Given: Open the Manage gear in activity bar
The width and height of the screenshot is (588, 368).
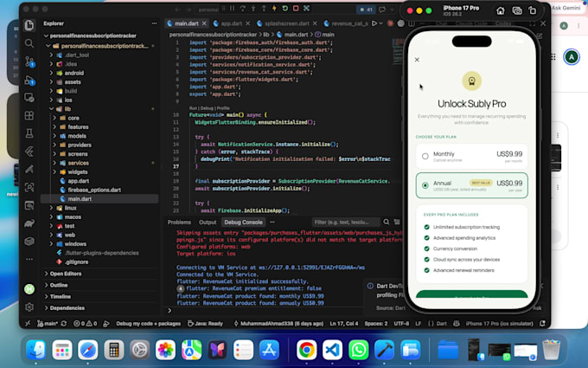Looking at the screenshot, I should point(29,307).
